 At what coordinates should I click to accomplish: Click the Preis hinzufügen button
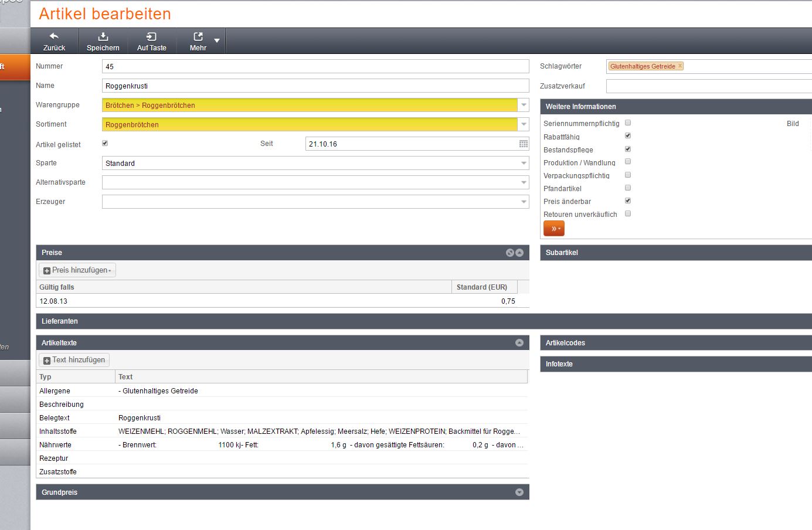pos(77,270)
